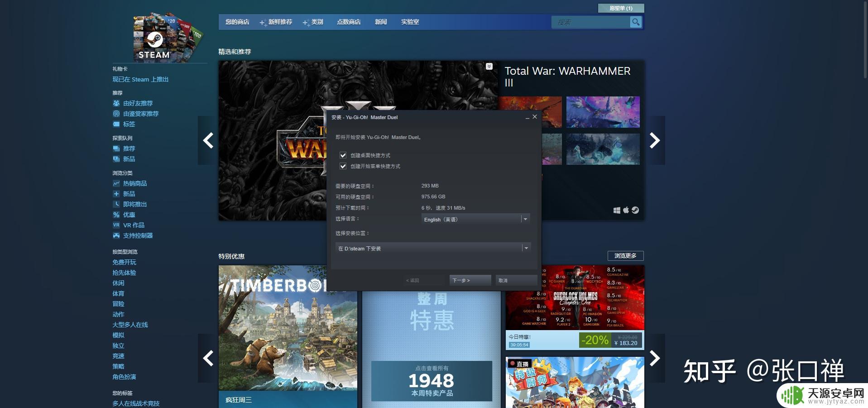The height and width of the screenshot is (408, 868).
Task: Click the 现已在 Steam 上推出 link
Action: [x=140, y=79]
